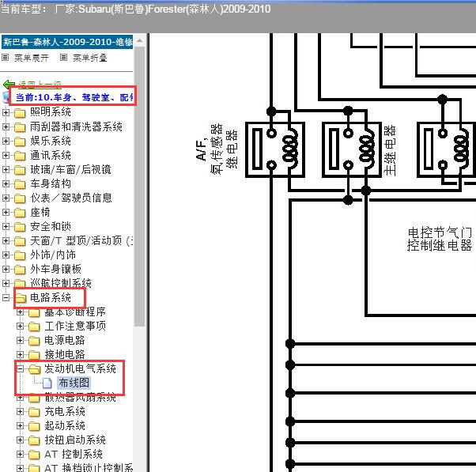
Task: Select 娱乐系统 in the tree
Action: [x=51, y=141]
